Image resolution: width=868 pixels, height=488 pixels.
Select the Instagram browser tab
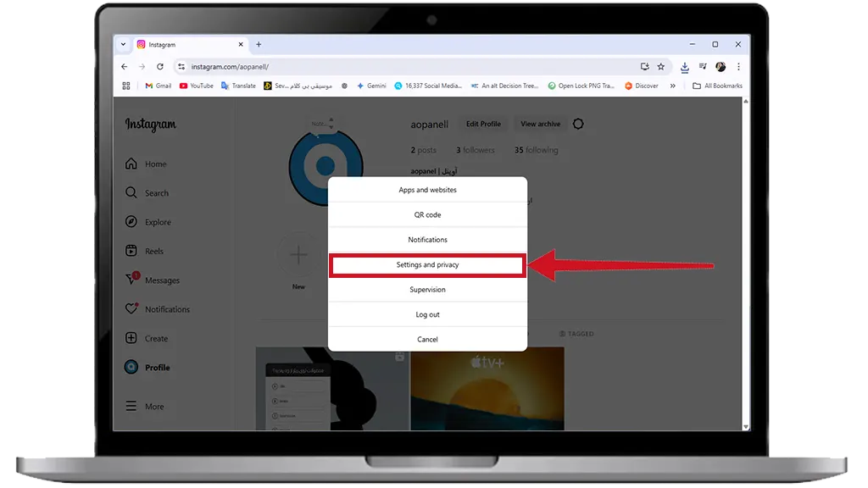click(190, 44)
